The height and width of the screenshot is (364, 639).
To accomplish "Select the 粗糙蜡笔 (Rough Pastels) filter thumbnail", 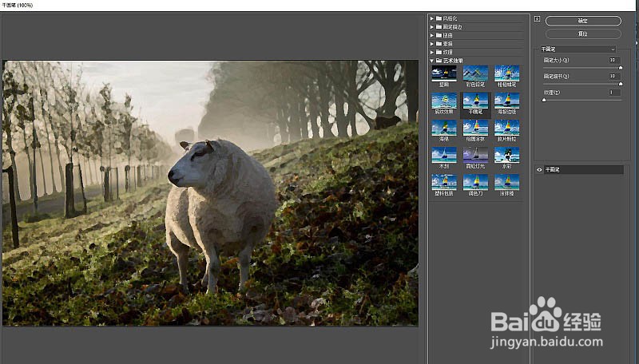I will tap(506, 73).
